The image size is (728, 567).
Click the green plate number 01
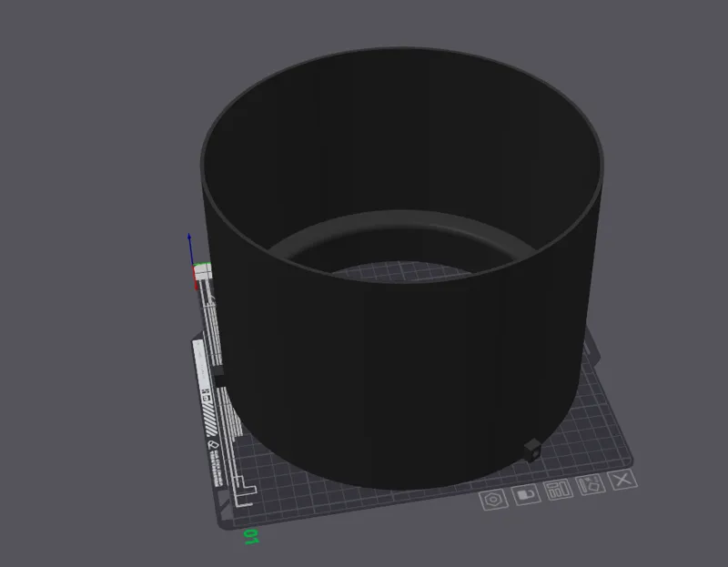[x=251, y=536]
